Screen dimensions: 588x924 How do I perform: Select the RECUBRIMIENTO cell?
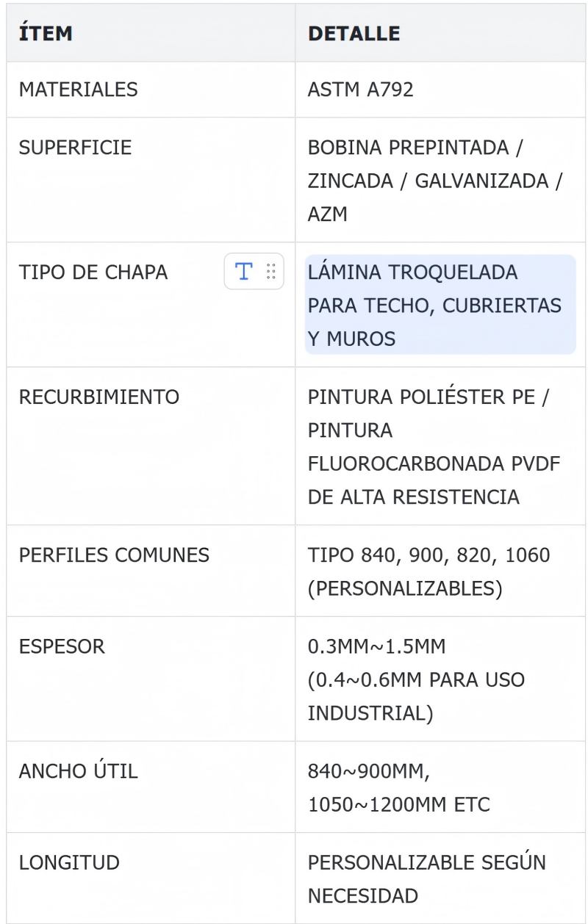coord(98,397)
